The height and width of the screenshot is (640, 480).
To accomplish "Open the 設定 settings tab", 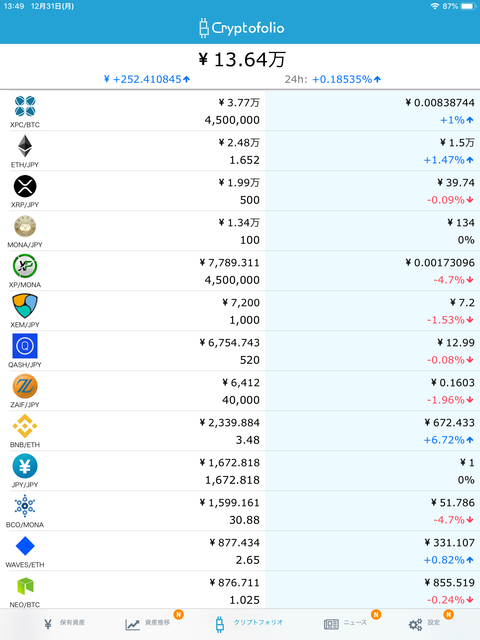I will (424, 623).
